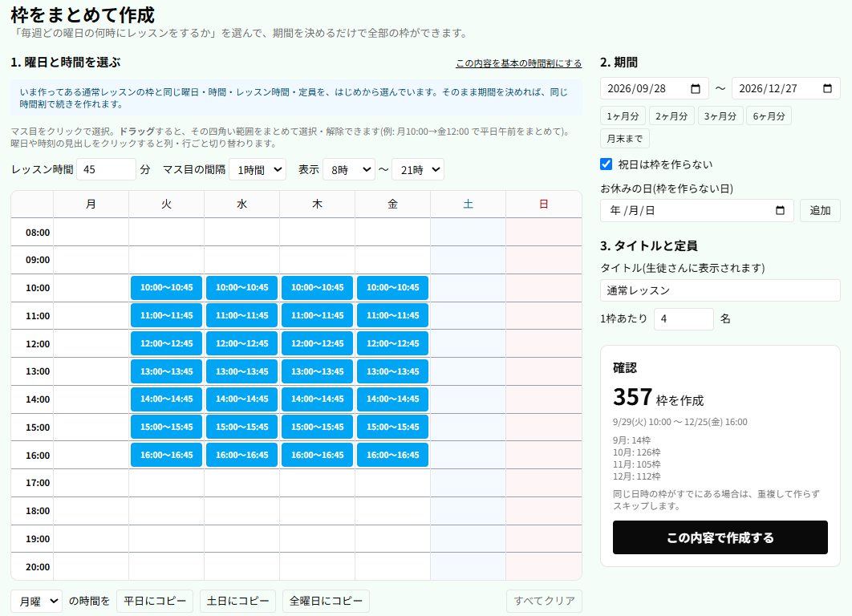Click the タイトル field with 通常レッスン
Image resolution: width=852 pixels, height=616 pixels.
click(x=720, y=290)
